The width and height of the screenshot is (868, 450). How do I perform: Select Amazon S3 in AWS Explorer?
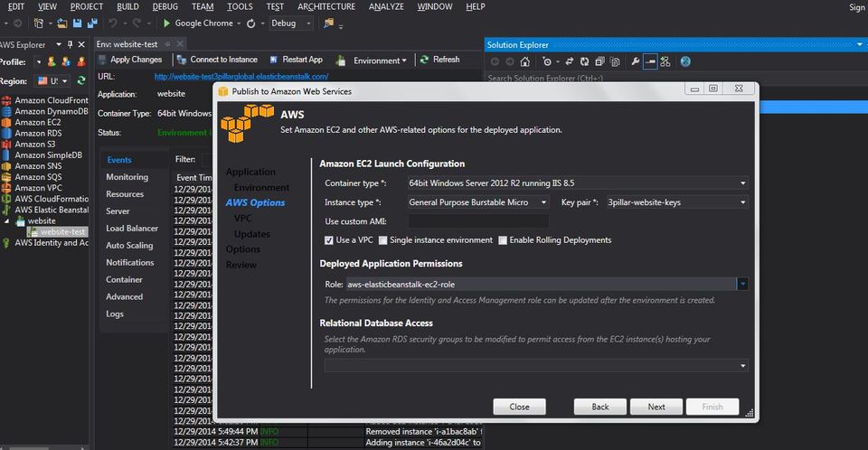point(35,144)
